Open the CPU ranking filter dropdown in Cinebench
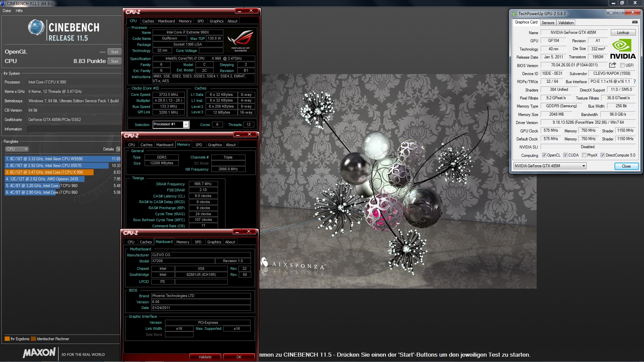Image resolution: width=644 pixels, height=362 pixels. 17,149
